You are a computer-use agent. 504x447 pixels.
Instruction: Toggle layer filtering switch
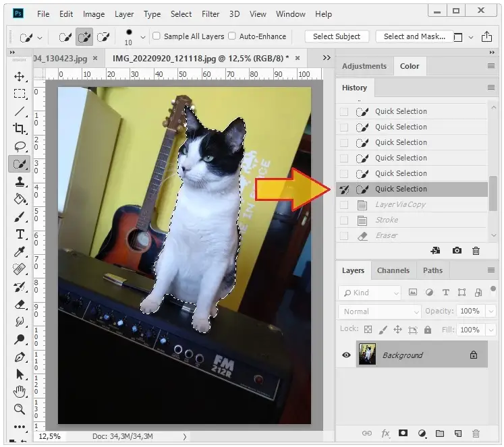(493, 289)
